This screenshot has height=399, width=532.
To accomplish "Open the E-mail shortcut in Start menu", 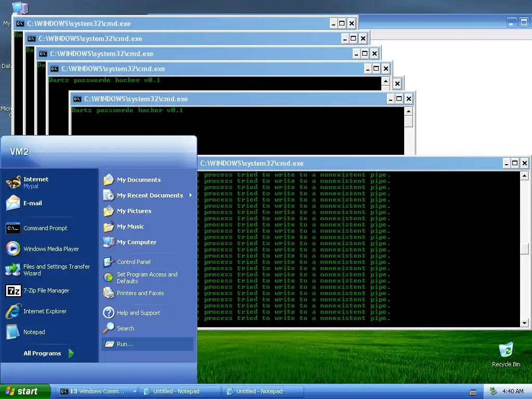I will (x=49, y=203).
